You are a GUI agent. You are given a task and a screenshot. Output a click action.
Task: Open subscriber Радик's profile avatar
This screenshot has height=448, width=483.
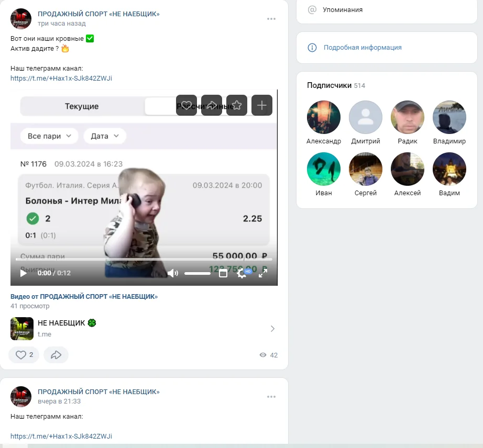tap(407, 117)
